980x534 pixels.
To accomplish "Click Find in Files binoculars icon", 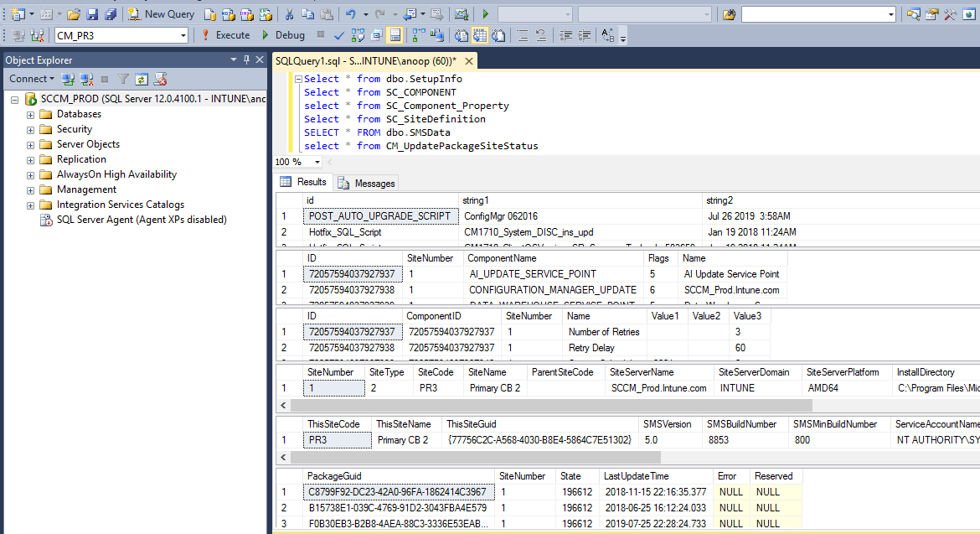I will click(729, 13).
